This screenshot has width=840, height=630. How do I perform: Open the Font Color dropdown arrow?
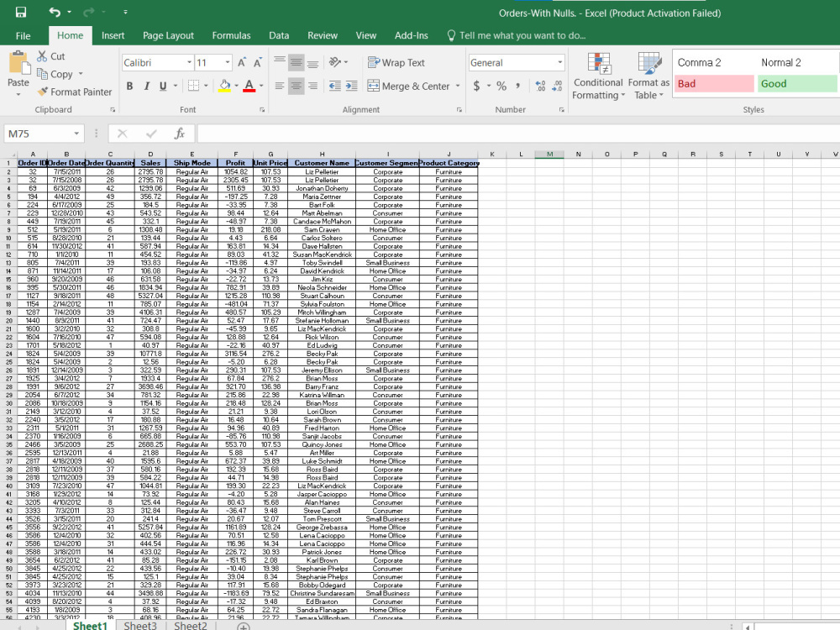[x=261, y=86]
